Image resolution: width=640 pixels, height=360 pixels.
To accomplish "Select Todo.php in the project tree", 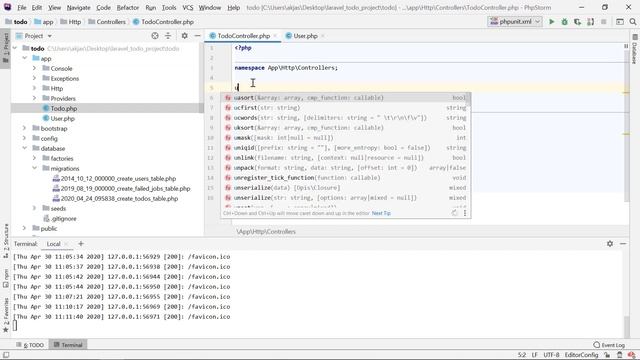I will tap(64, 108).
